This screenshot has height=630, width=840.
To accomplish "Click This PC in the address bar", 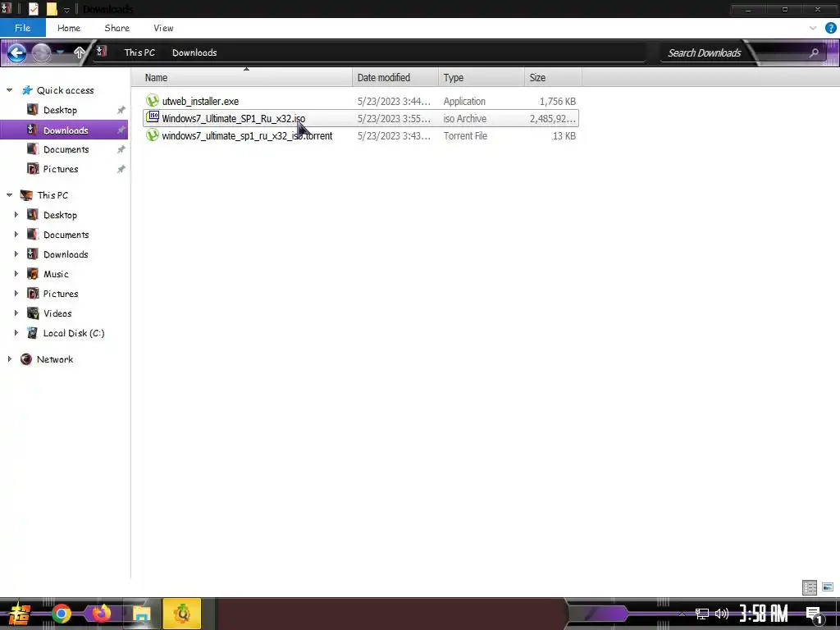I will (139, 52).
